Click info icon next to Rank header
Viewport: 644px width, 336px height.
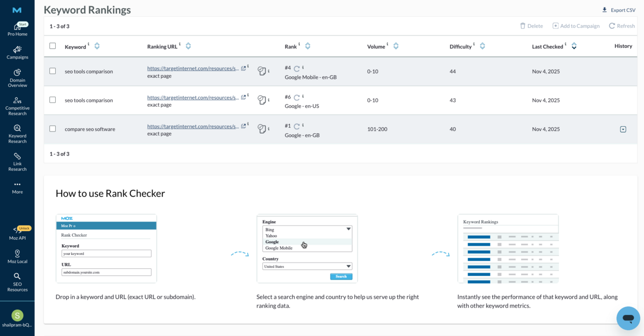(299, 45)
